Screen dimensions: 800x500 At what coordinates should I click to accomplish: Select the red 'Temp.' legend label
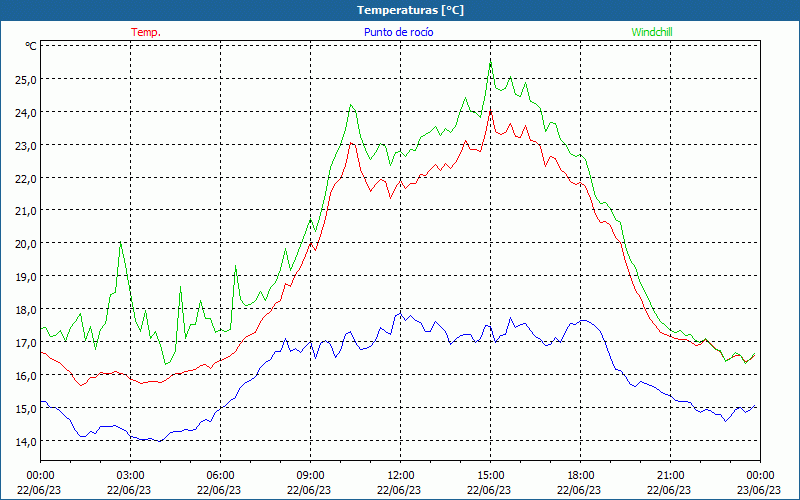coord(146,32)
